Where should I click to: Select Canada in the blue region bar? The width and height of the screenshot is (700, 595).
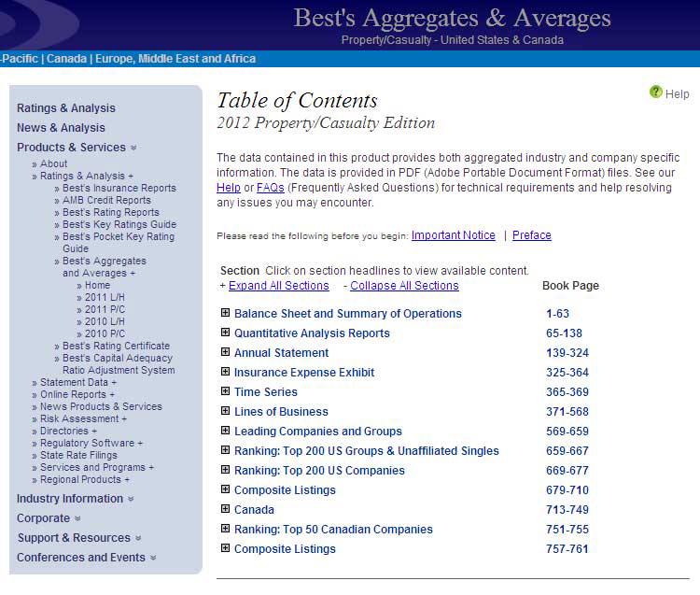66,59
